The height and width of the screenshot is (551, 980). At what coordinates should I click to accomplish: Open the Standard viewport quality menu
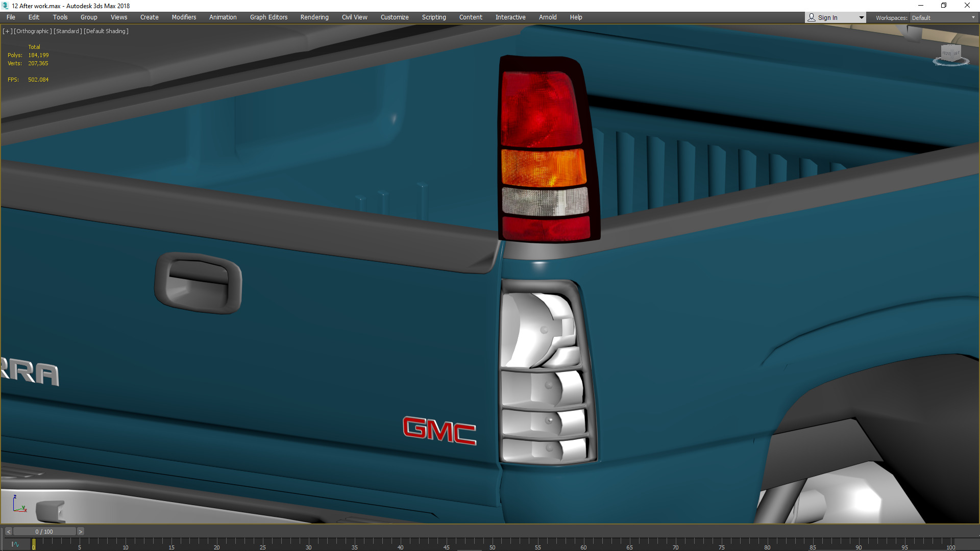point(67,31)
